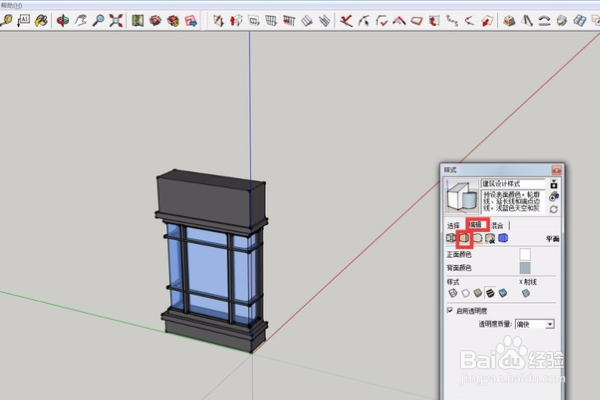Open the transparency quality (透明度质量) dropdown
This screenshot has width=600, height=400.
pos(535,324)
